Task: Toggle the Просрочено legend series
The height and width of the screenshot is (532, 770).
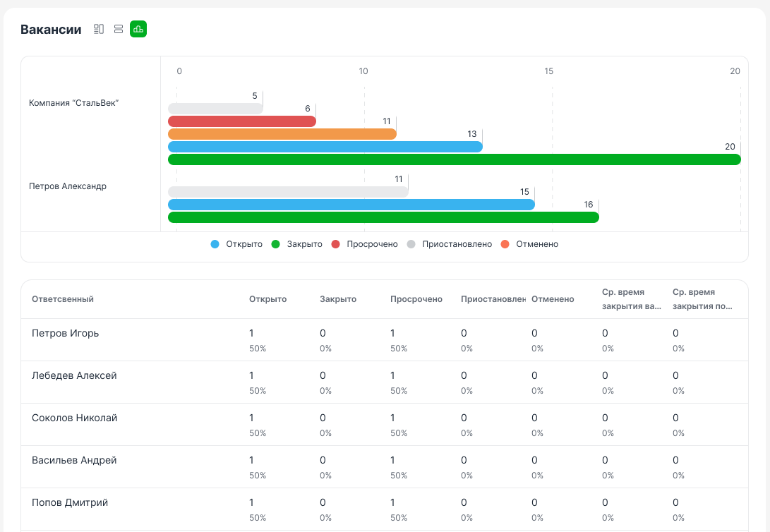Action: pos(365,244)
